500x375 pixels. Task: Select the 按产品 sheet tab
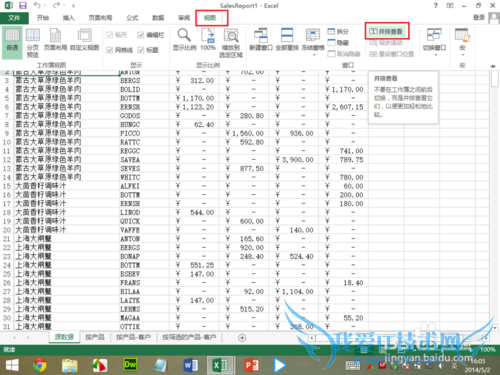pyautogui.click(x=95, y=337)
